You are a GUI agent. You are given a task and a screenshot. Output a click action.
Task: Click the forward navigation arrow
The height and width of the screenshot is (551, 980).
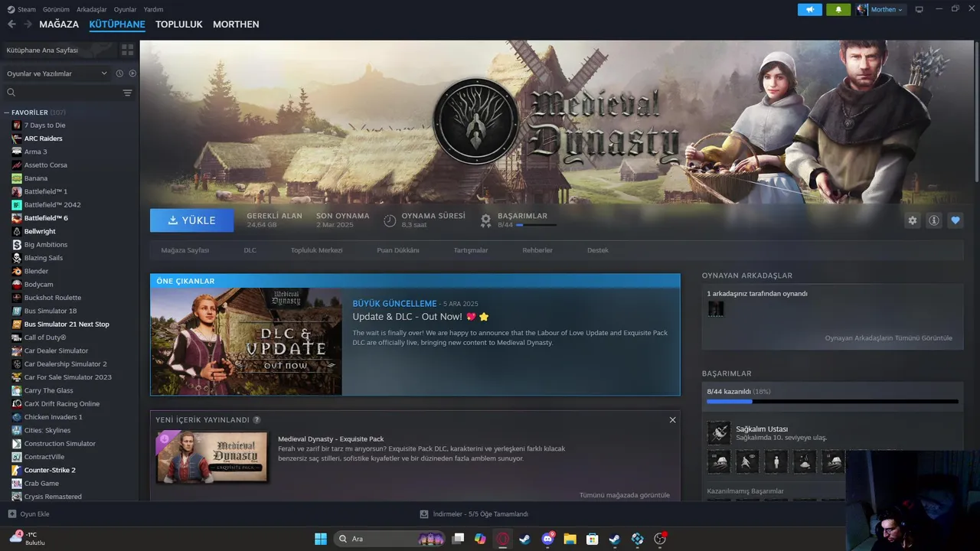pos(28,24)
